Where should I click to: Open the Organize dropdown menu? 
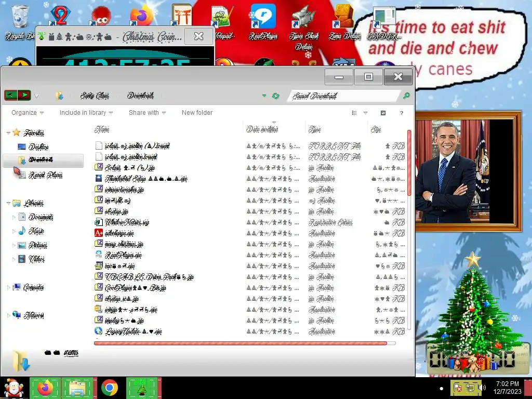(x=28, y=113)
